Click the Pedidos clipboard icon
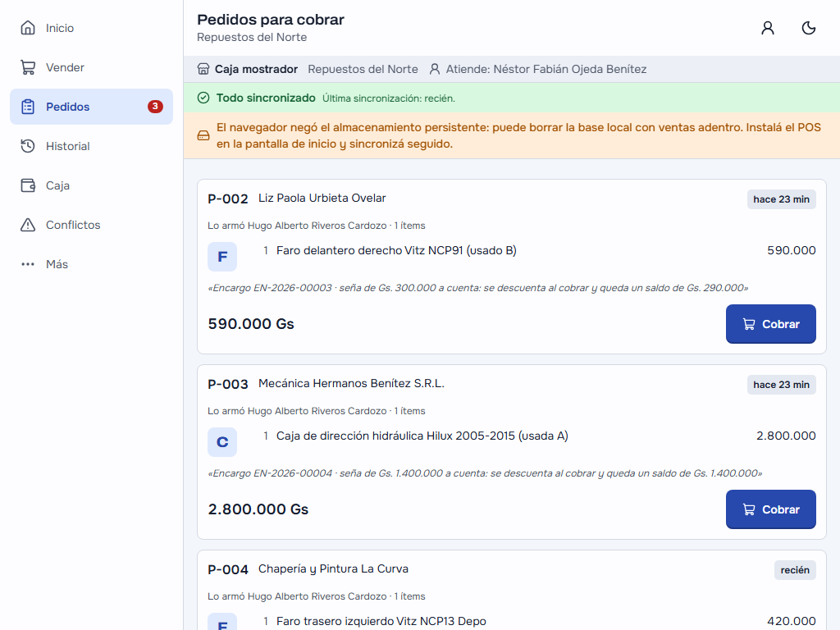This screenshot has height=630, width=840. (28, 107)
